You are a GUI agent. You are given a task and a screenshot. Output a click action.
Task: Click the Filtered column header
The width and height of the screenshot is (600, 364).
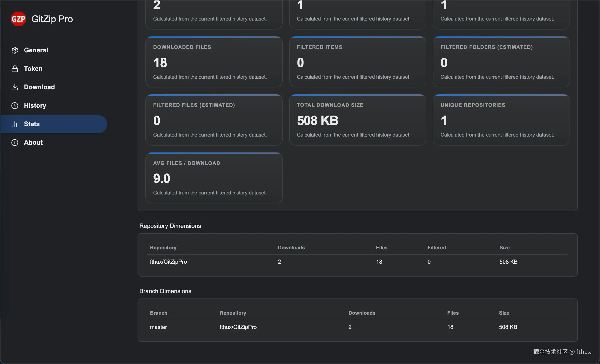pos(437,248)
